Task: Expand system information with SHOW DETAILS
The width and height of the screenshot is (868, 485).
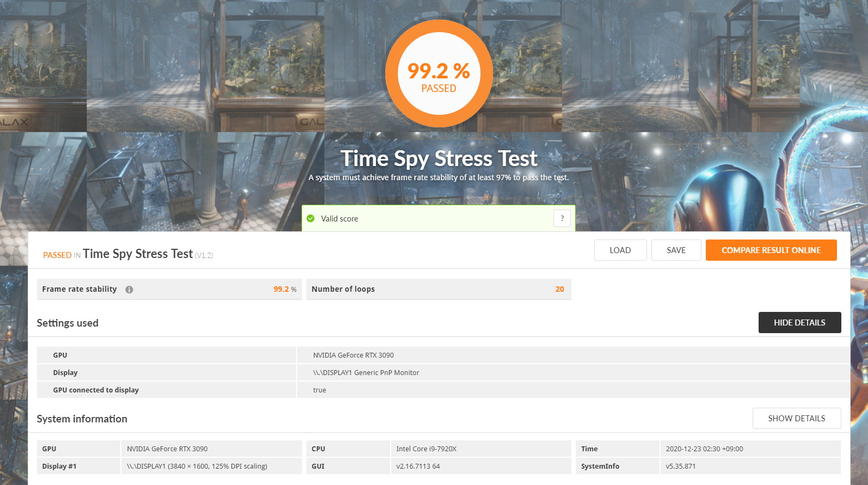Action: [797, 419]
